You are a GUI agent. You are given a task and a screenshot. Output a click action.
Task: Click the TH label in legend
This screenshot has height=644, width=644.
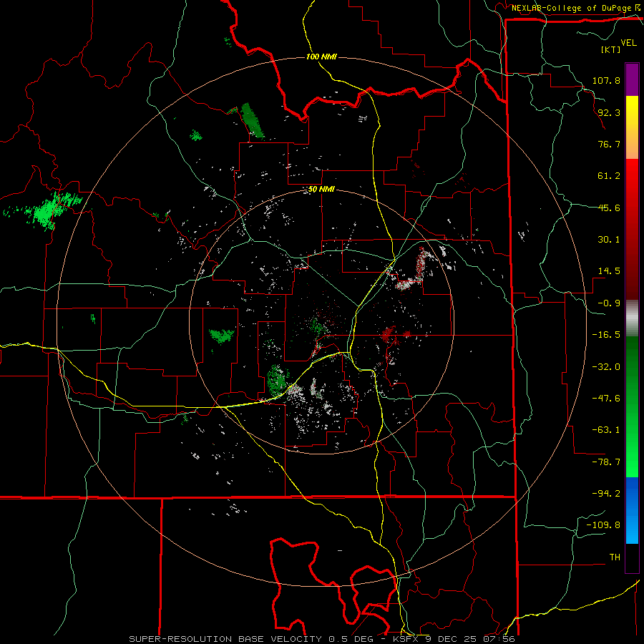(x=615, y=557)
